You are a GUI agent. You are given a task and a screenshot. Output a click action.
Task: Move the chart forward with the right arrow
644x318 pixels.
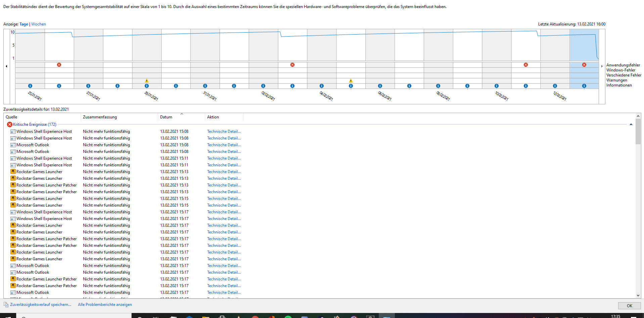click(x=602, y=66)
